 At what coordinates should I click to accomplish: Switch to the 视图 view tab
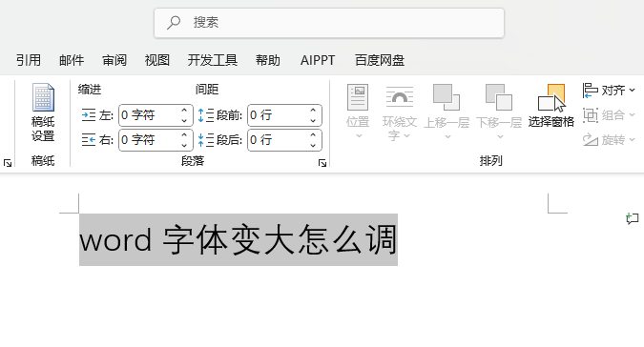(156, 60)
